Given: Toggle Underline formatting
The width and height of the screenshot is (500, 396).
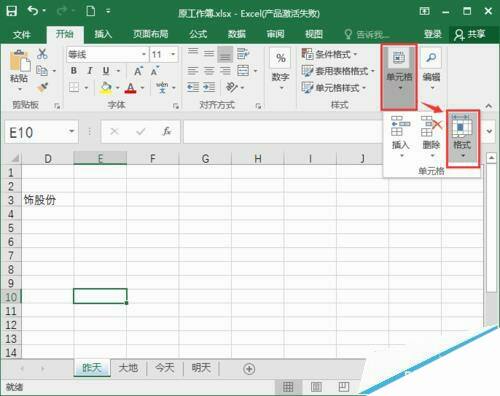Looking at the screenshot, I should tap(106, 71).
